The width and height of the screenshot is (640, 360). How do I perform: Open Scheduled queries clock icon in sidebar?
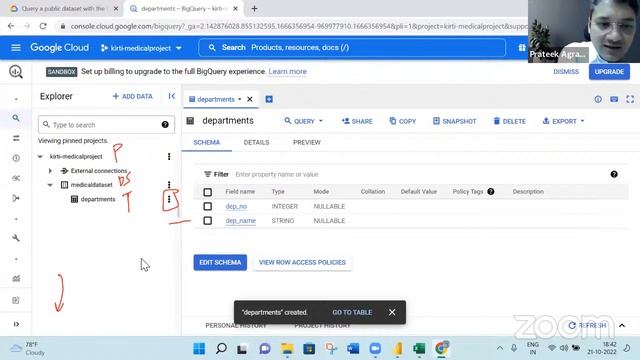(16, 158)
